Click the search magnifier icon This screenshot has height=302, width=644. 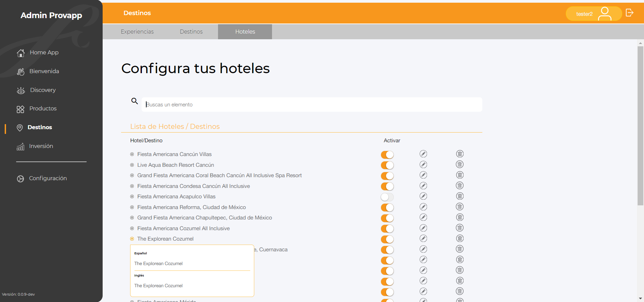pos(135,101)
